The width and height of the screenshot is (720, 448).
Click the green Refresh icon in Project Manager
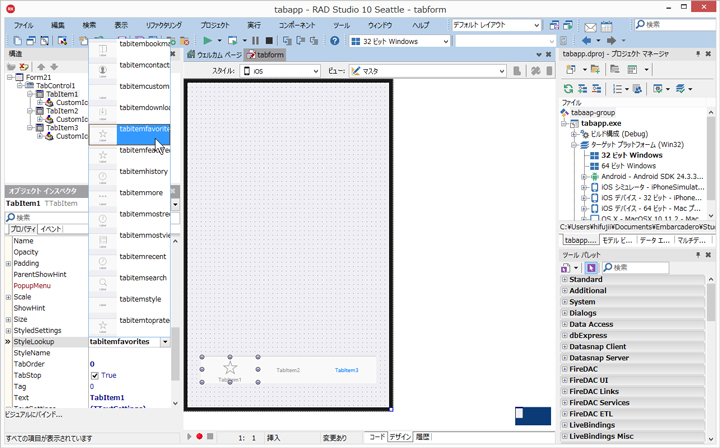coord(568,89)
